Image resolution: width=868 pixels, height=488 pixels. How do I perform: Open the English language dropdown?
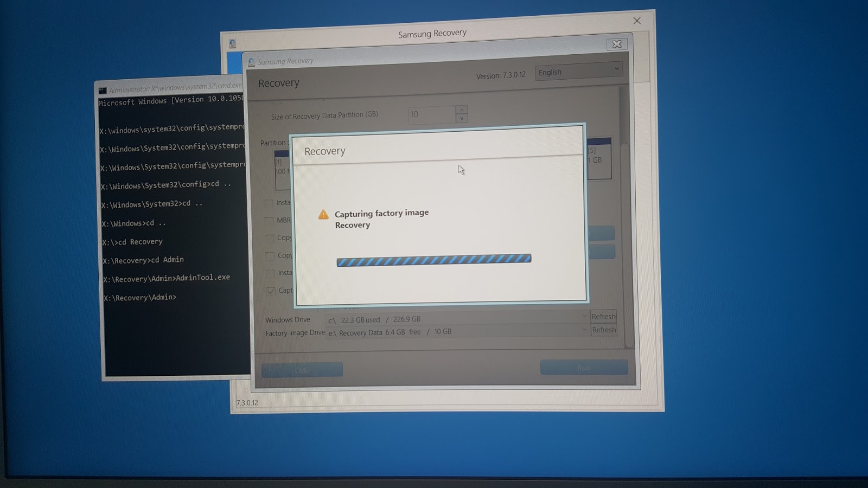(x=578, y=72)
